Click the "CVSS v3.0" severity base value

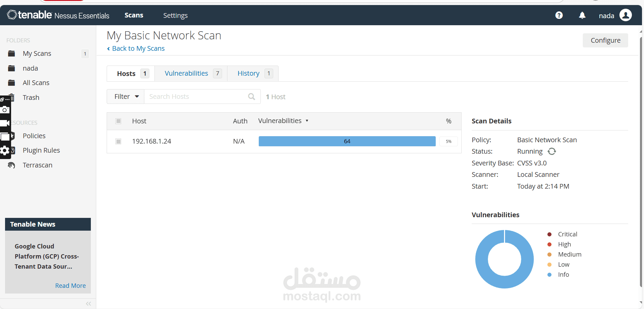click(532, 163)
